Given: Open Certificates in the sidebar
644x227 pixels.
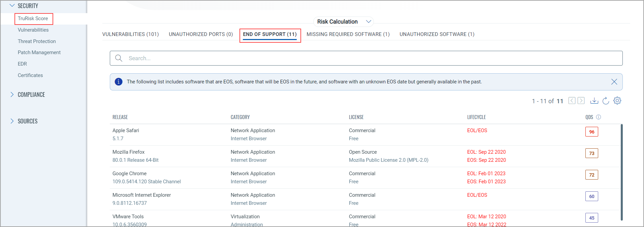Looking at the screenshot, I should coord(30,75).
